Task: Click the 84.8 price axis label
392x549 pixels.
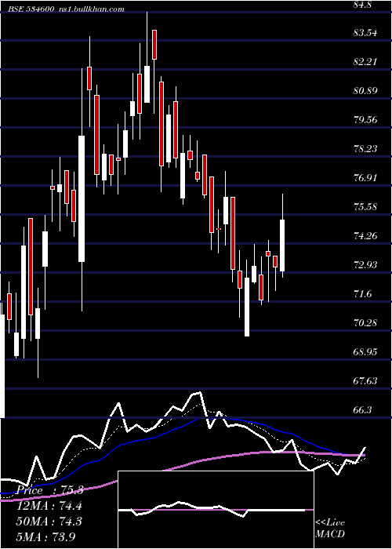Action: [x=363, y=5]
